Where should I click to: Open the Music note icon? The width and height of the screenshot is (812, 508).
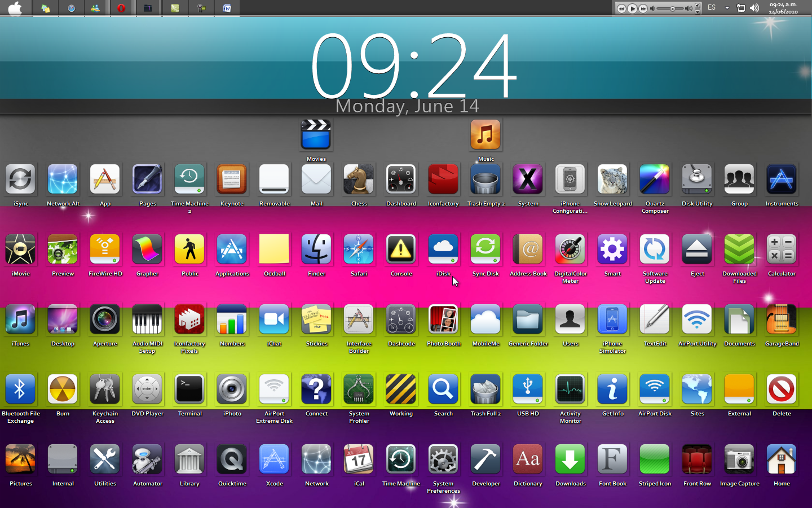pyautogui.click(x=486, y=134)
